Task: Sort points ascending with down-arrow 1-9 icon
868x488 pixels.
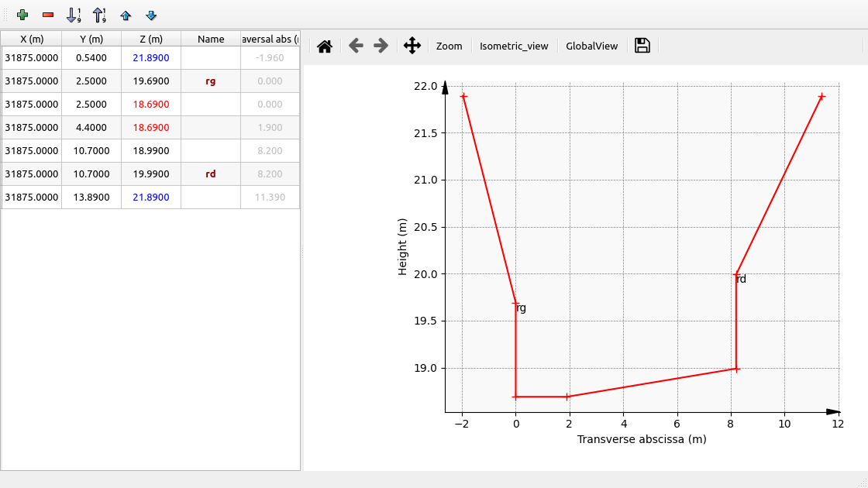Action: (74, 15)
